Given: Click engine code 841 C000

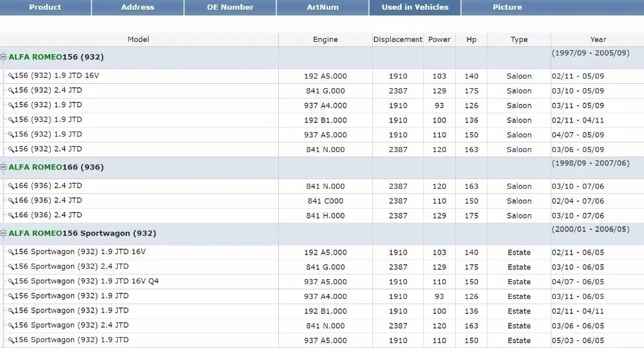Looking at the screenshot, I should tap(325, 201).
